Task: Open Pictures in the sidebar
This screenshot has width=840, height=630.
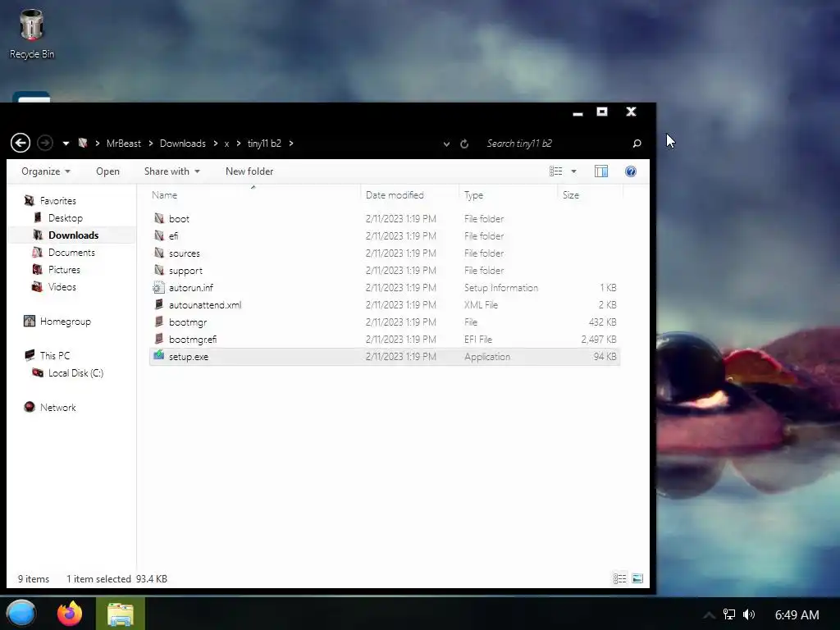Action: (x=64, y=269)
